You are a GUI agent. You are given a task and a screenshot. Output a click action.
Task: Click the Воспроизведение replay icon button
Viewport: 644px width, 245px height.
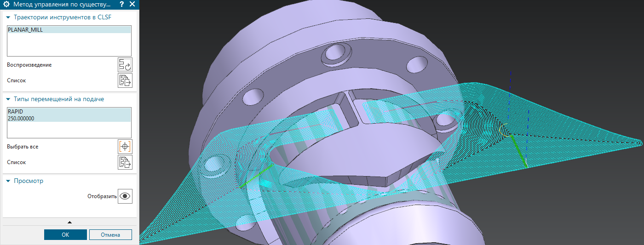tap(125, 65)
